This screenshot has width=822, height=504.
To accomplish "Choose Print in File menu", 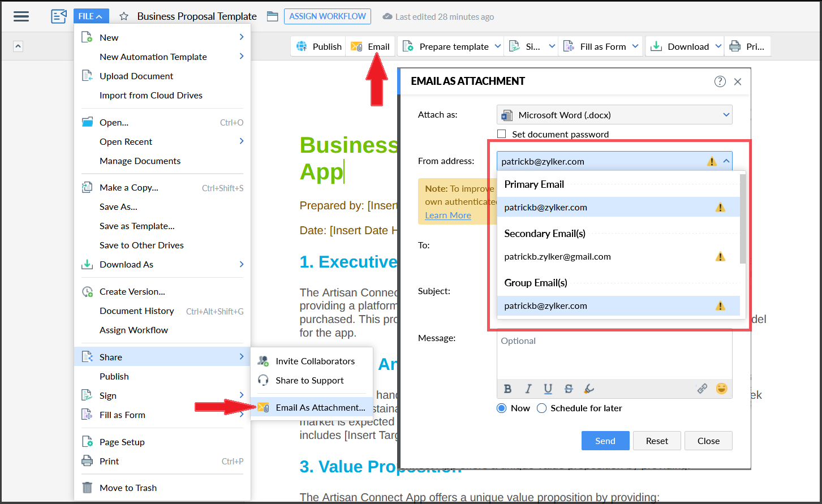I will tap(162, 461).
